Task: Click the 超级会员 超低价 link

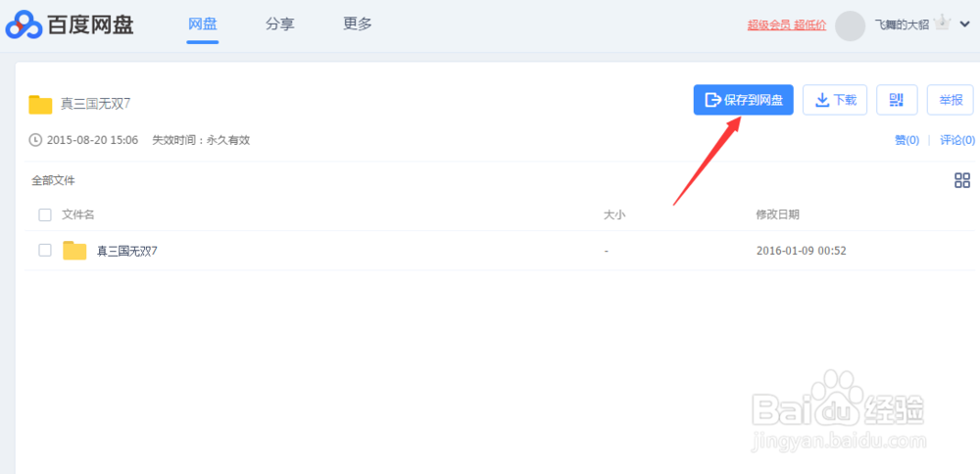Action: point(786,25)
